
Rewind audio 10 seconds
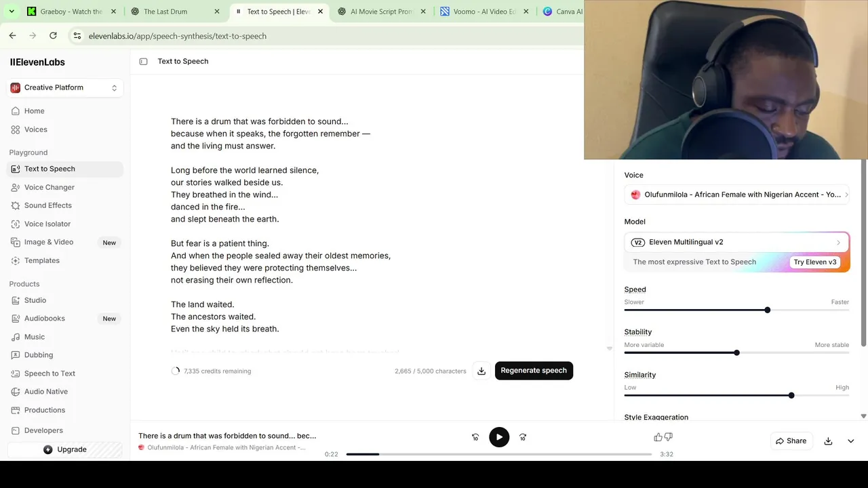475,437
